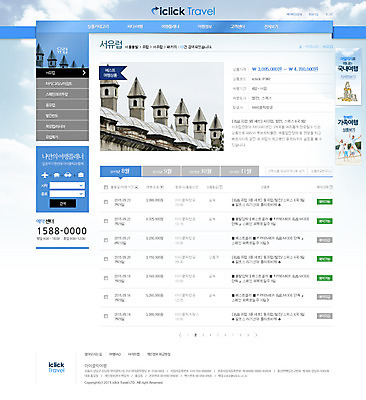Click the last link in footer link row
The image size is (366, 400).
pyautogui.click(x=159, y=354)
